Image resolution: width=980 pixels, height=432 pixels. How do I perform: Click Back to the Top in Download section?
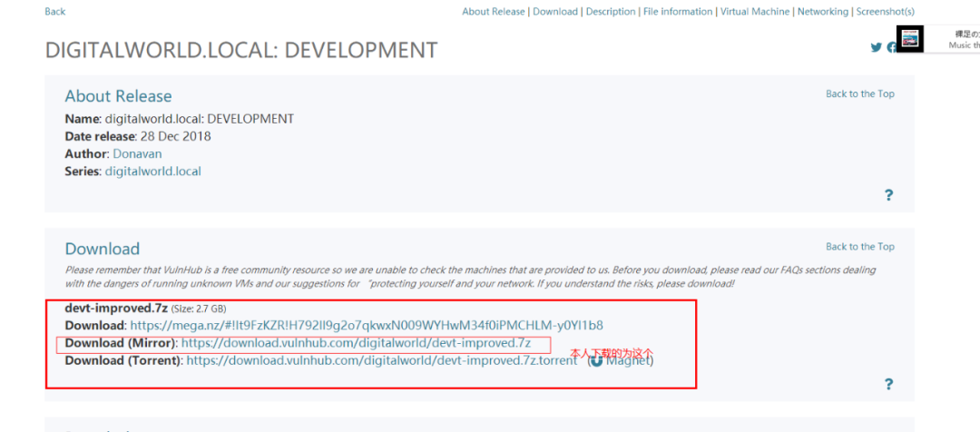tap(860, 246)
